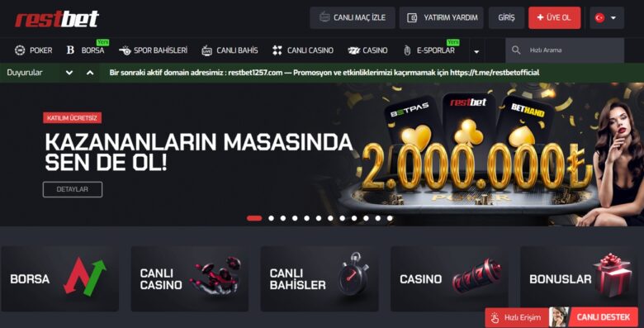This screenshot has height=328, width=644.
Task: Click the whistle icon for Spor Bahisleri
Action: tap(125, 50)
